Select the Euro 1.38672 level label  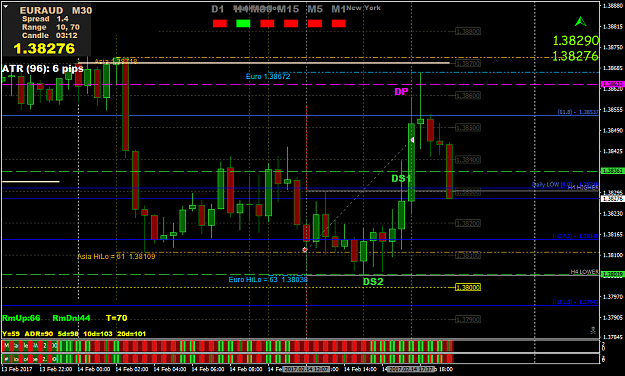[x=268, y=77]
